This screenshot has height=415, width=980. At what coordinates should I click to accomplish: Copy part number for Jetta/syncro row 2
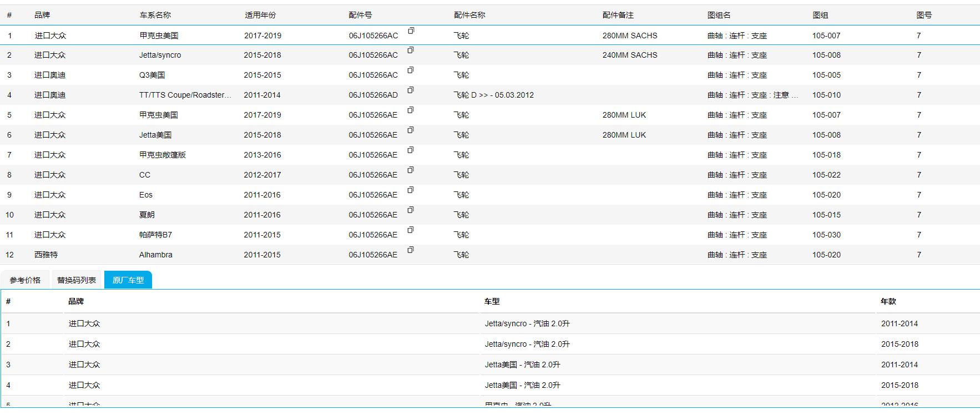click(411, 50)
